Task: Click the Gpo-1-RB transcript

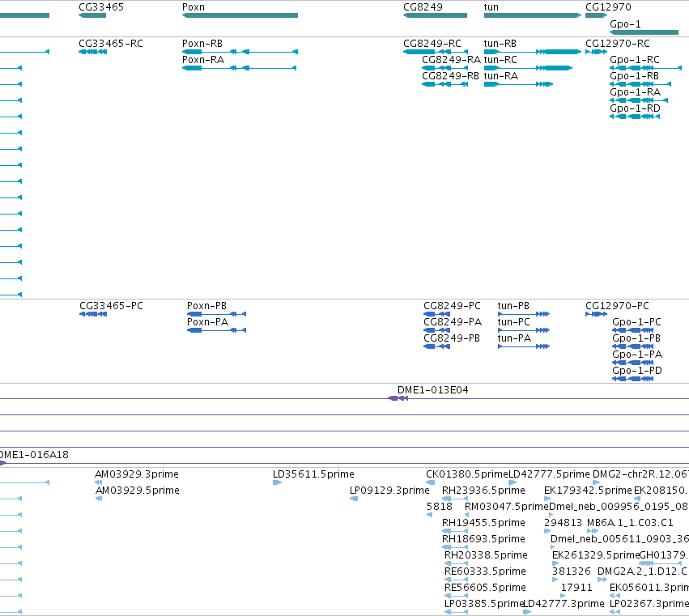Action: (640, 84)
